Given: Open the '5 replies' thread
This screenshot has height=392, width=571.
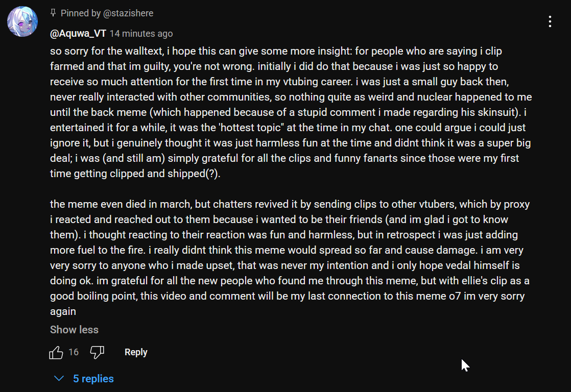Looking at the screenshot, I should pos(93,379).
